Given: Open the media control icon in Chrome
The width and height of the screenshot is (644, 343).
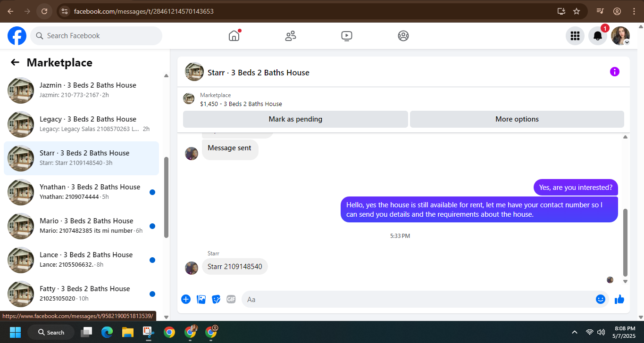Looking at the screenshot, I should (x=600, y=11).
